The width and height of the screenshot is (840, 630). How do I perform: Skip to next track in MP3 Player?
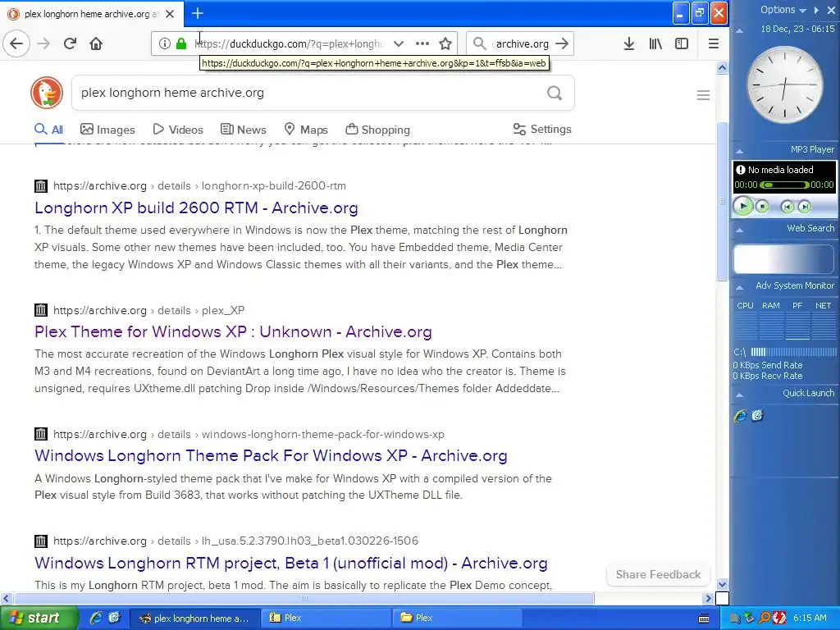pos(804,207)
